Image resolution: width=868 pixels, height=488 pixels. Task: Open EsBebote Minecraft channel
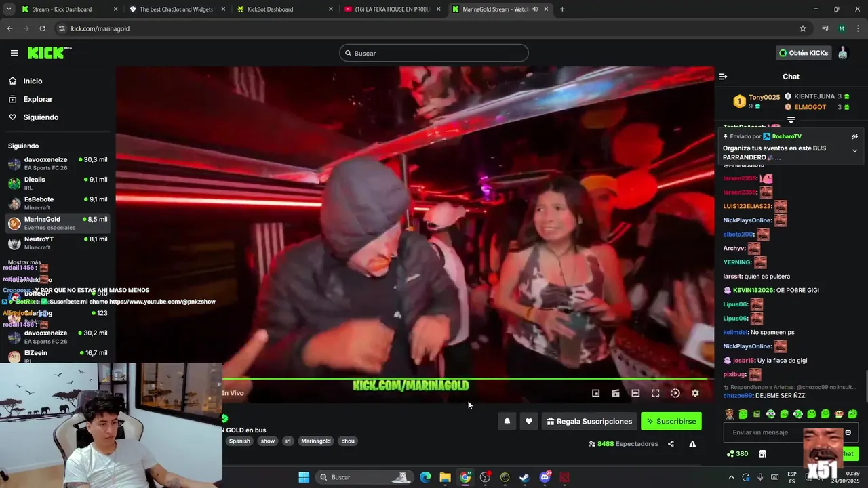coord(58,203)
